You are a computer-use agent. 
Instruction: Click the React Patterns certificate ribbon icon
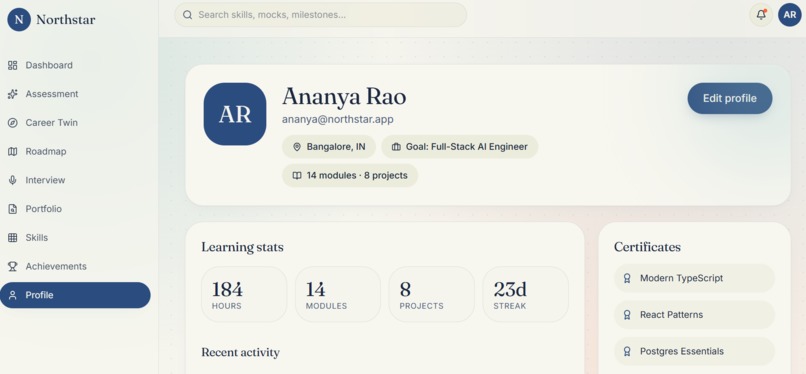pos(627,315)
